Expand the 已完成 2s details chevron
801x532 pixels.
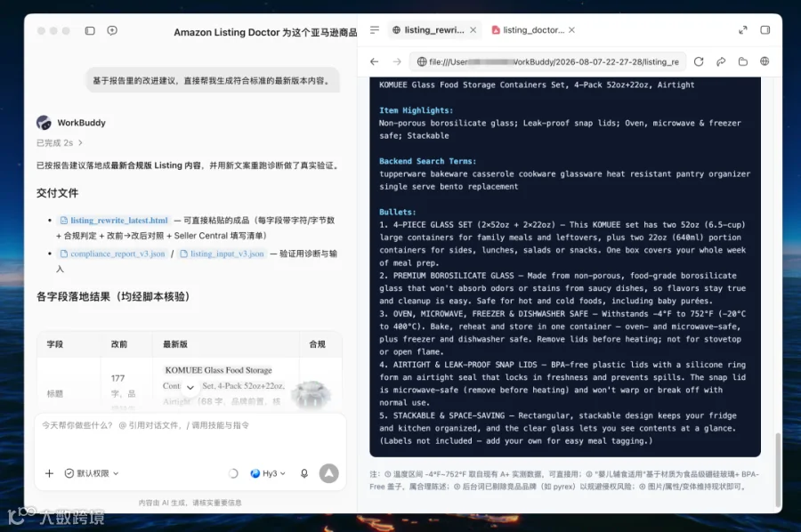coord(80,143)
